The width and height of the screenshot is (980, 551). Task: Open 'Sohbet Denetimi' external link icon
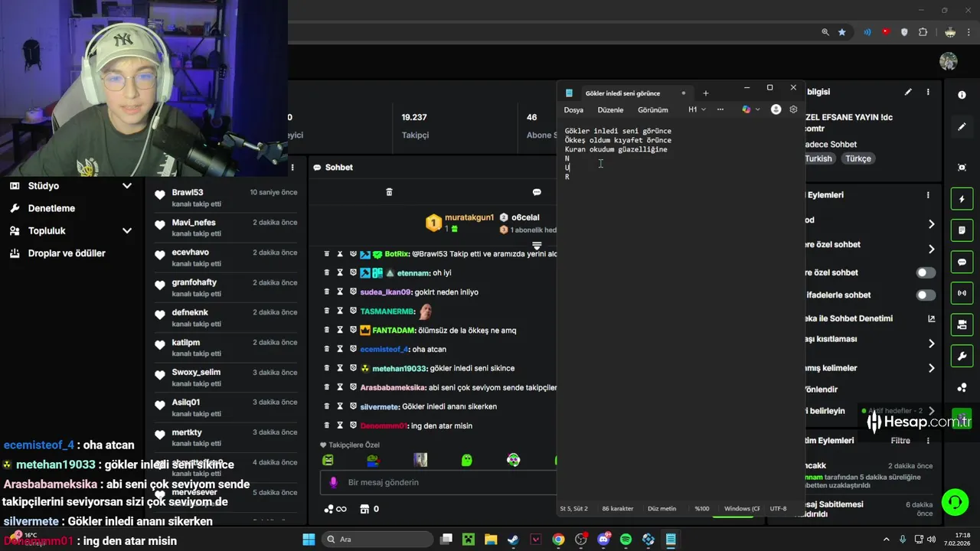tap(931, 318)
